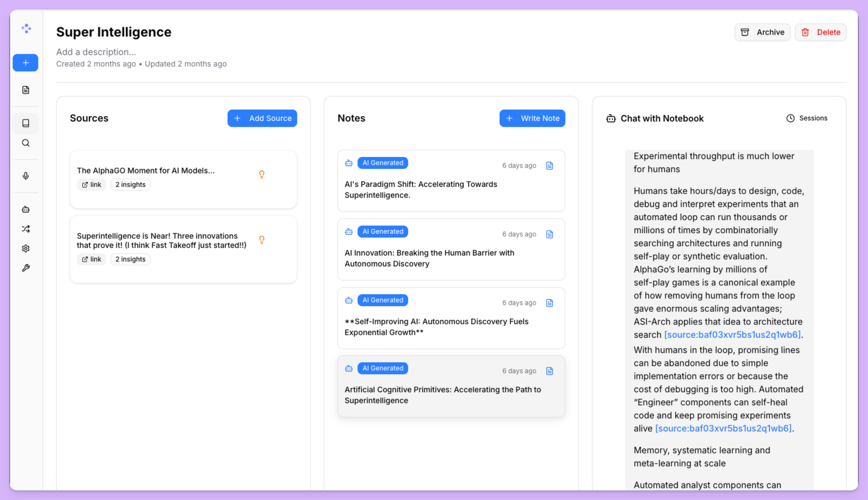Click the document icon on the first AI note
Image resolution: width=868 pixels, height=500 pixels.
pyautogui.click(x=549, y=166)
